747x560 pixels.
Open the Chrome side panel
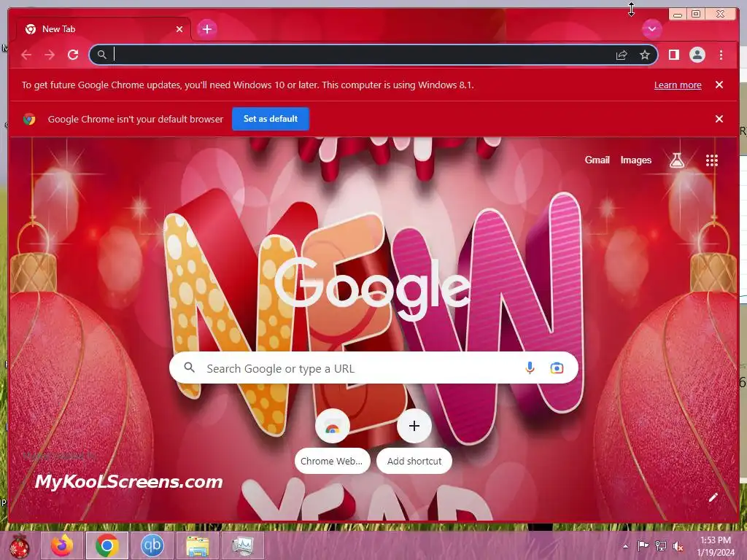click(673, 55)
